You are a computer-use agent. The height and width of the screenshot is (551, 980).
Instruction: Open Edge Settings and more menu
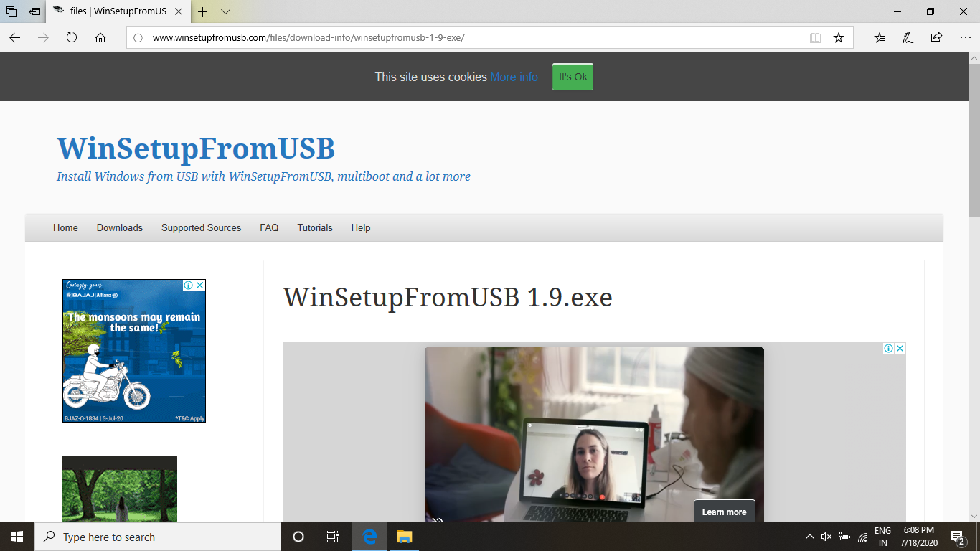coord(965,37)
